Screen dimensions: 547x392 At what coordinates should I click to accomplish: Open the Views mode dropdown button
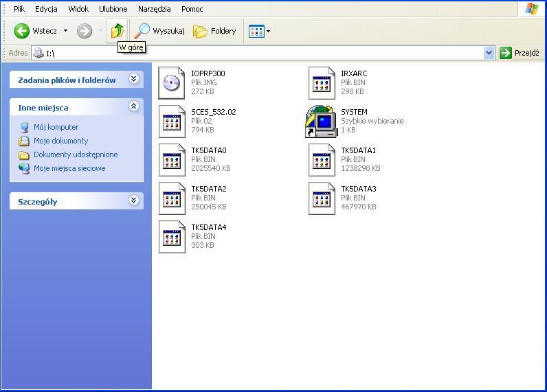click(260, 31)
